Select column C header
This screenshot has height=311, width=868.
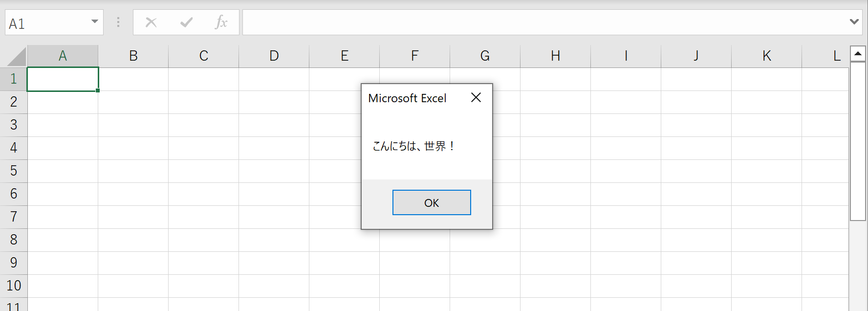[x=203, y=56]
